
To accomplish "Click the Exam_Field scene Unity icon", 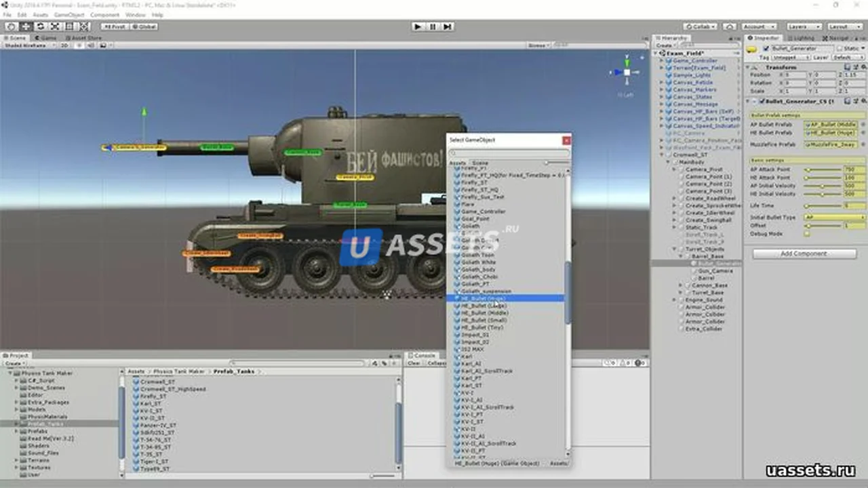I will 664,53.
